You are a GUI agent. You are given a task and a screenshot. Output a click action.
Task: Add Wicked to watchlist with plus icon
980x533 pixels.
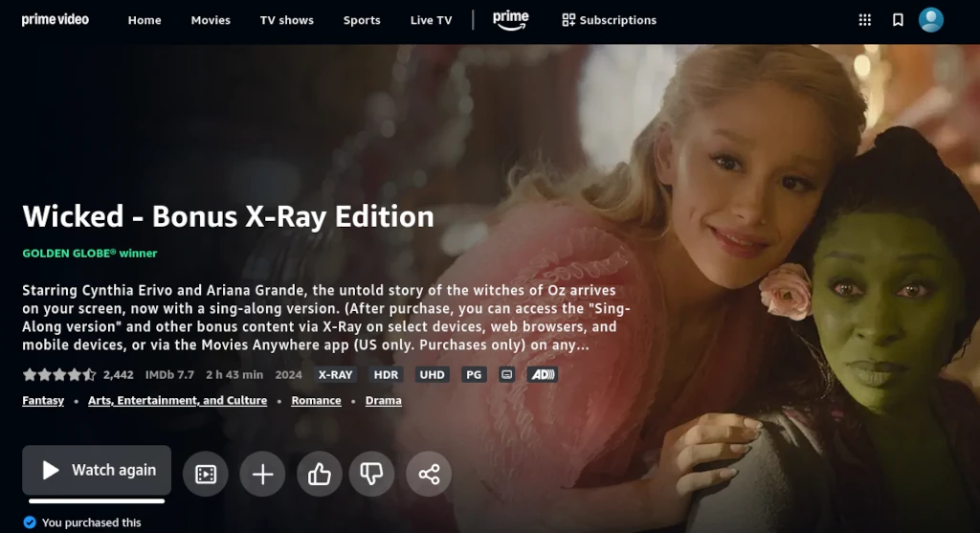(x=262, y=475)
